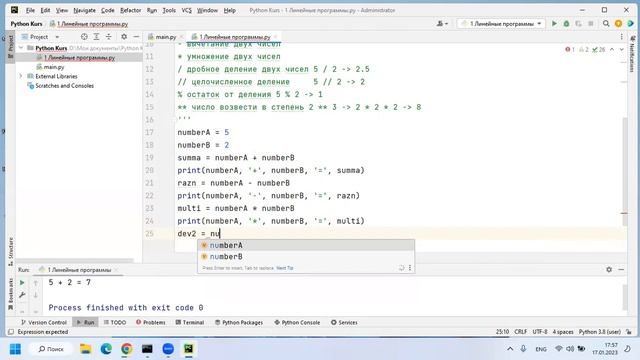Screen dimensions: 640x360
Task: Click Expand All icon in Project panel
Action: click(x=96, y=37)
